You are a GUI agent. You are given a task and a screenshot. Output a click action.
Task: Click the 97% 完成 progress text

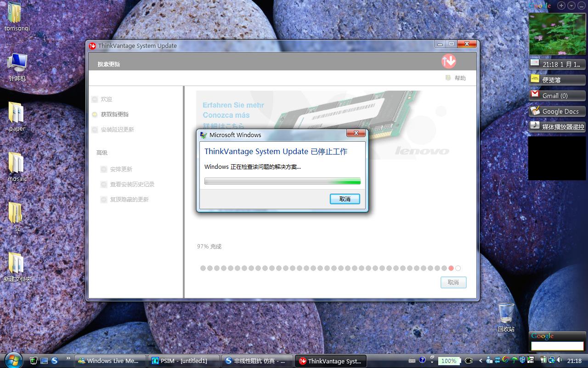pos(209,247)
